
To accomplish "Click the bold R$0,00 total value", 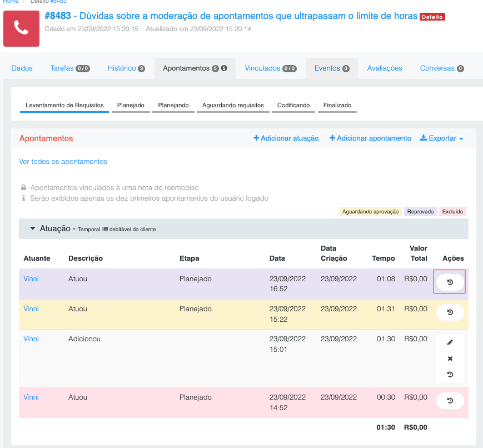I will 416,427.
